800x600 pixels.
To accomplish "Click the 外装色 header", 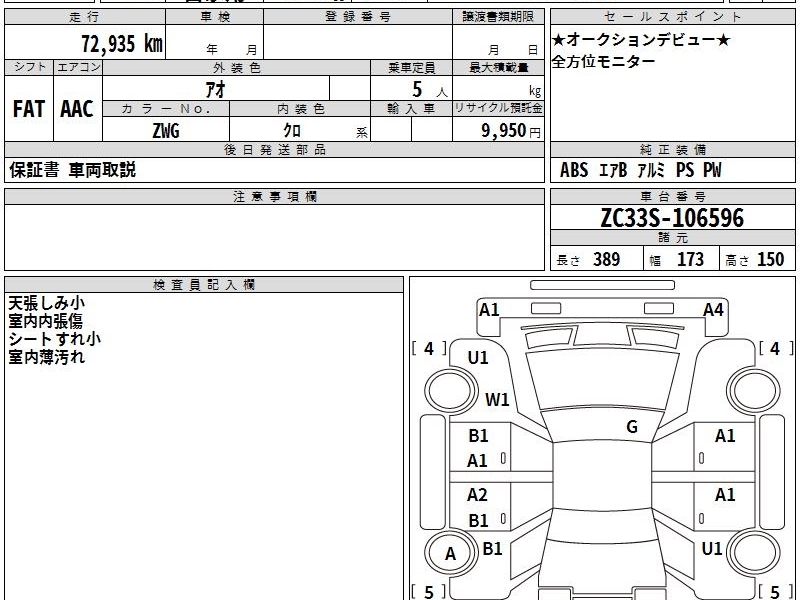I will point(236,68).
